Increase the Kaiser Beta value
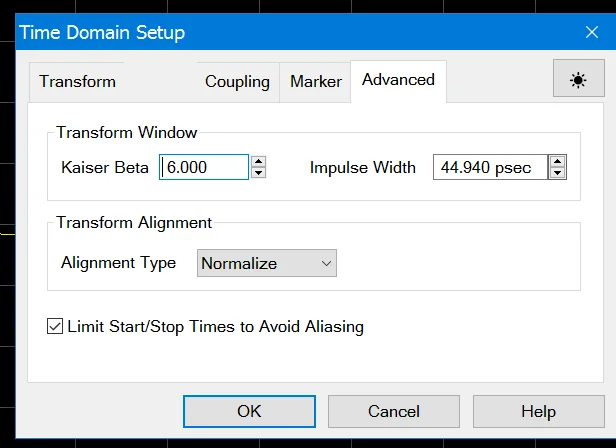This screenshot has width=616, height=448. (259, 161)
